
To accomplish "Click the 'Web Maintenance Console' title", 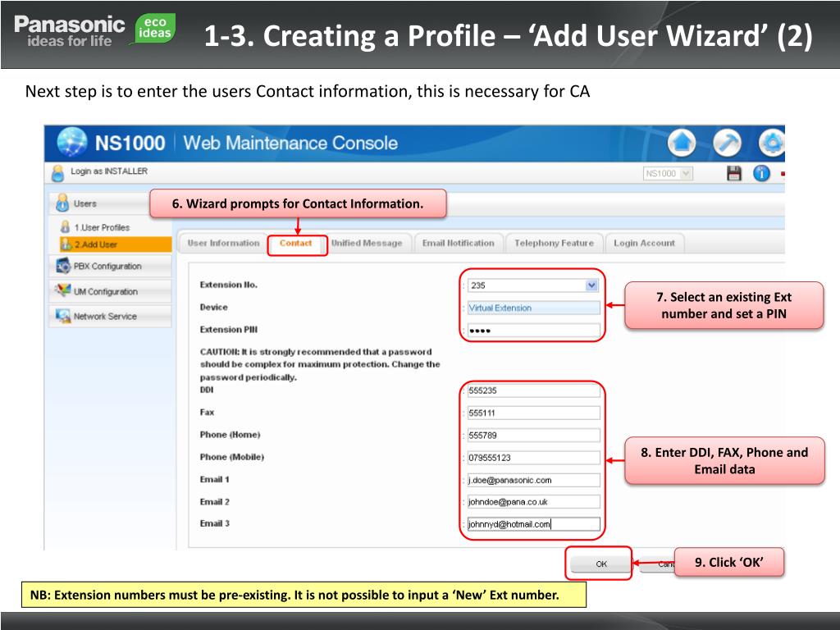I will 290,143.
